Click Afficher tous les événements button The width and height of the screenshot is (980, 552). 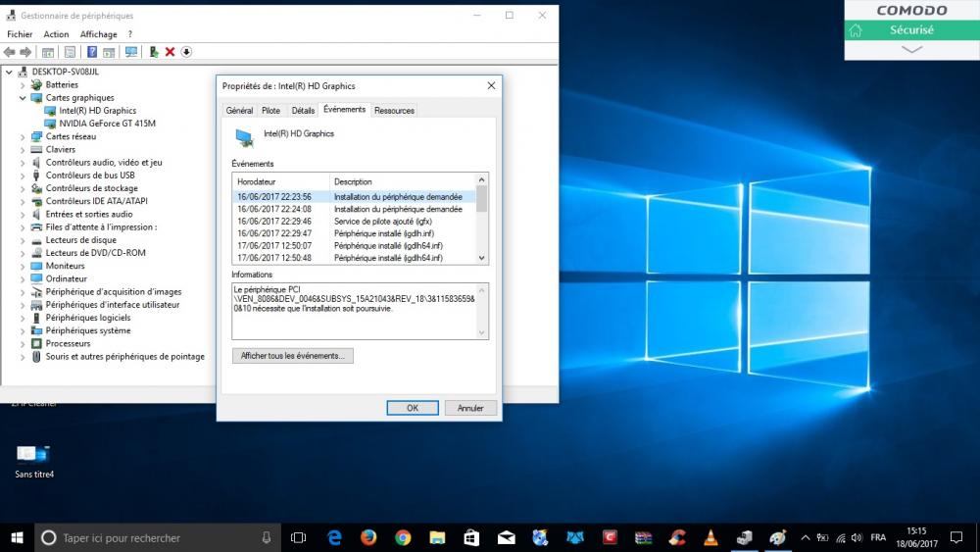click(x=292, y=356)
